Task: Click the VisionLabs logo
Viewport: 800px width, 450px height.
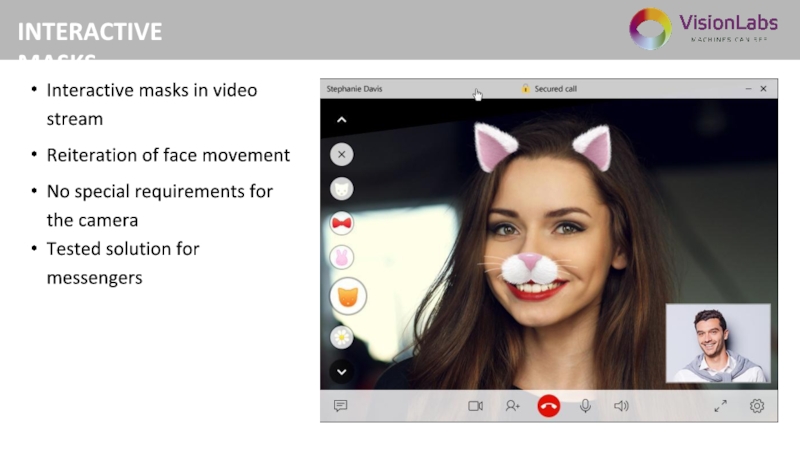Action: click(703, 29)
